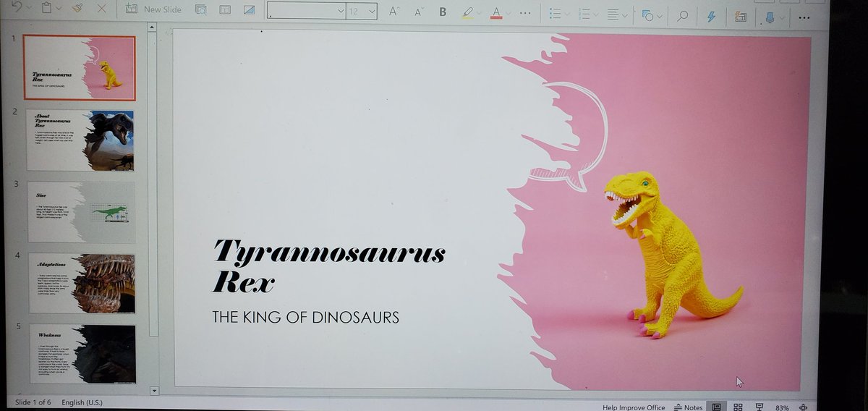The image size is (868, 411).
Task: Expand the Paste options arrow
Action: pyautogui.click(x=60, y=10)
